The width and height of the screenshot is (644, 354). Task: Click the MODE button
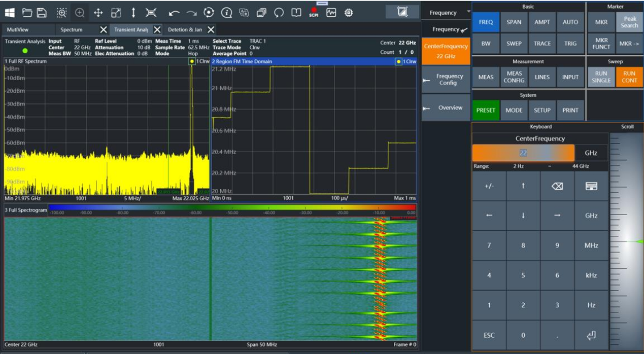pos(514,110)
